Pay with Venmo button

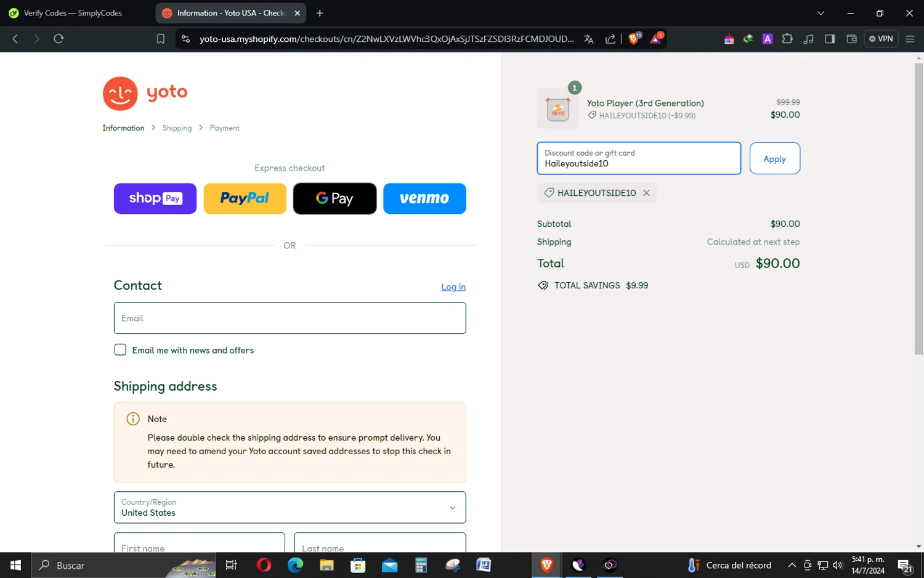[424, 198]
